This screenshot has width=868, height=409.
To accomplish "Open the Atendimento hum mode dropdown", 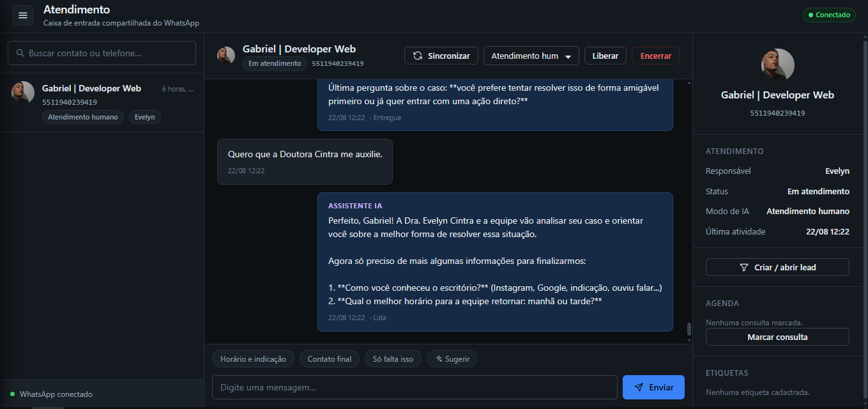I will 531,56.
